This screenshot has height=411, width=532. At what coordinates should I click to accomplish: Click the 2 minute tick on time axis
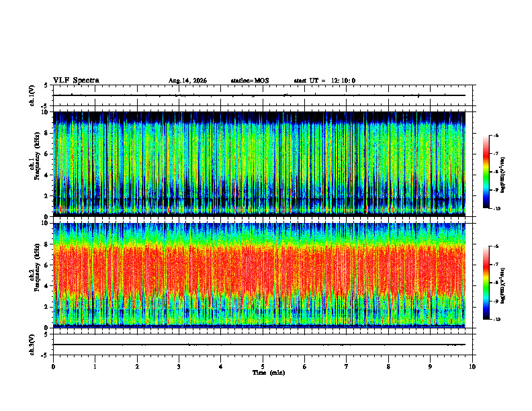pyautogui.click(x=137, y=367)
